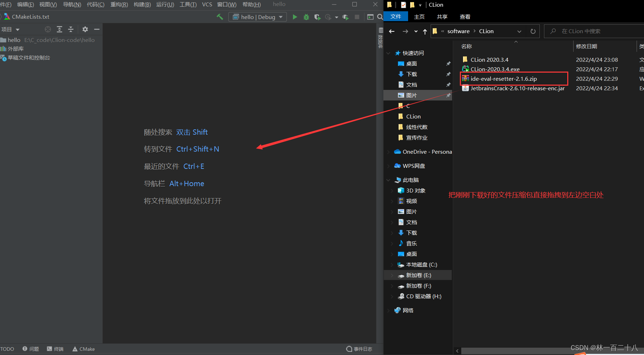
Task: Click the Explorer Up one level arrow
Action: click(425, 31)
